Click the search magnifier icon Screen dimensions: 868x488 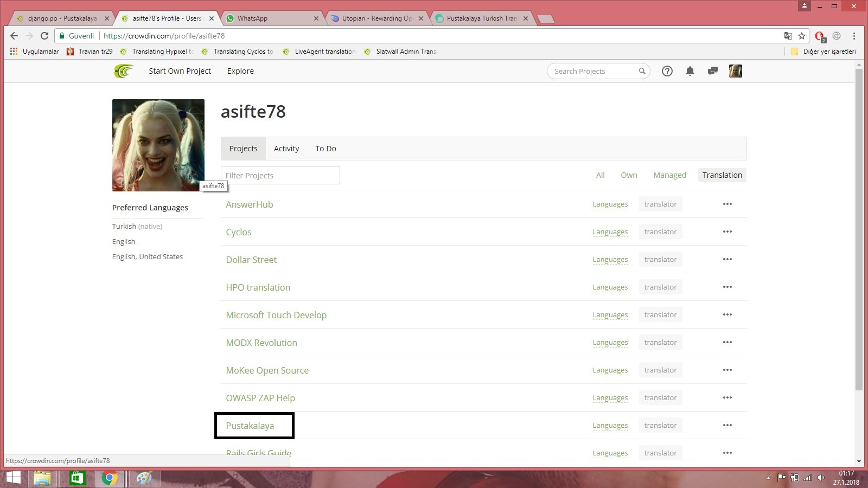coord(642,71)
